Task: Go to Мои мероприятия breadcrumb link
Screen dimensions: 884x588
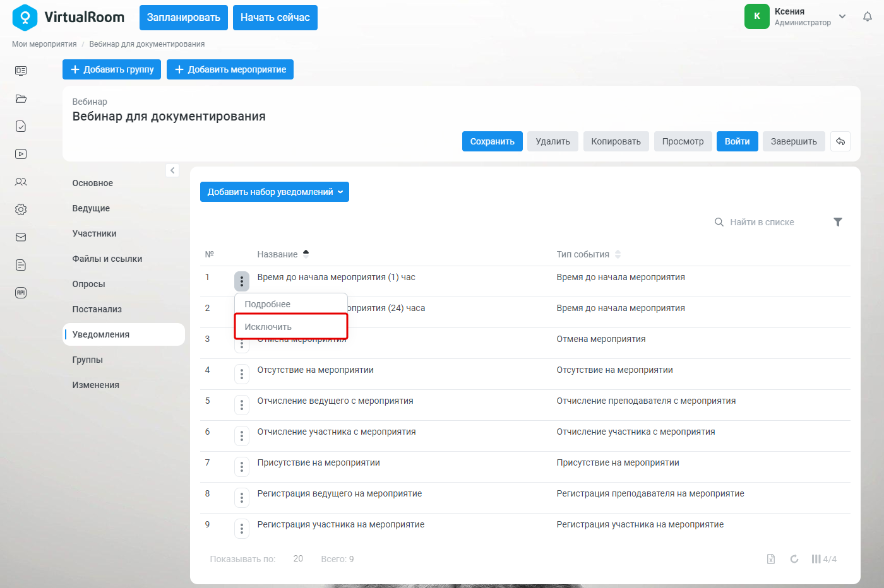Action: pyautogui.click(x=44, y=44)
